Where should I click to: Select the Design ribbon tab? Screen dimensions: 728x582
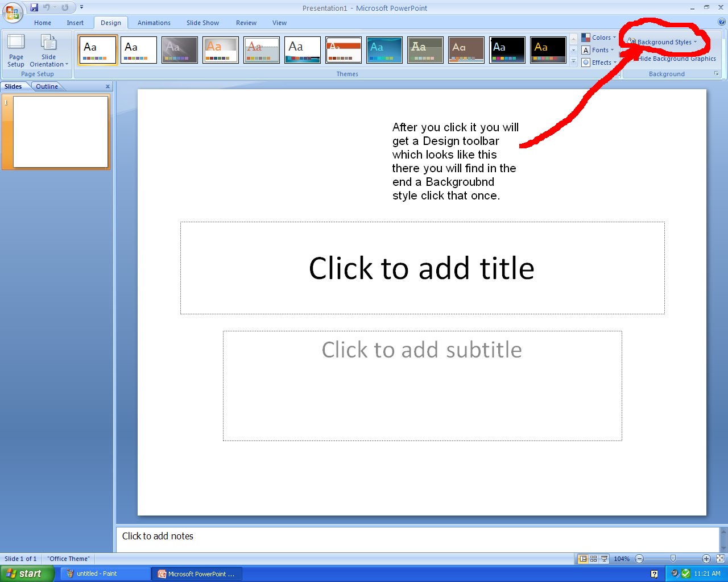point(111,23)
